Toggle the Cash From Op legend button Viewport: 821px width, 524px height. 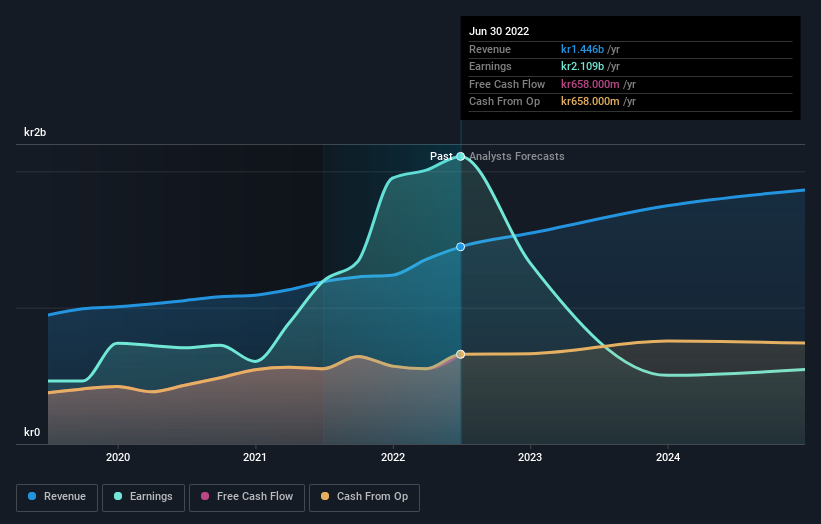pos(364,497)
